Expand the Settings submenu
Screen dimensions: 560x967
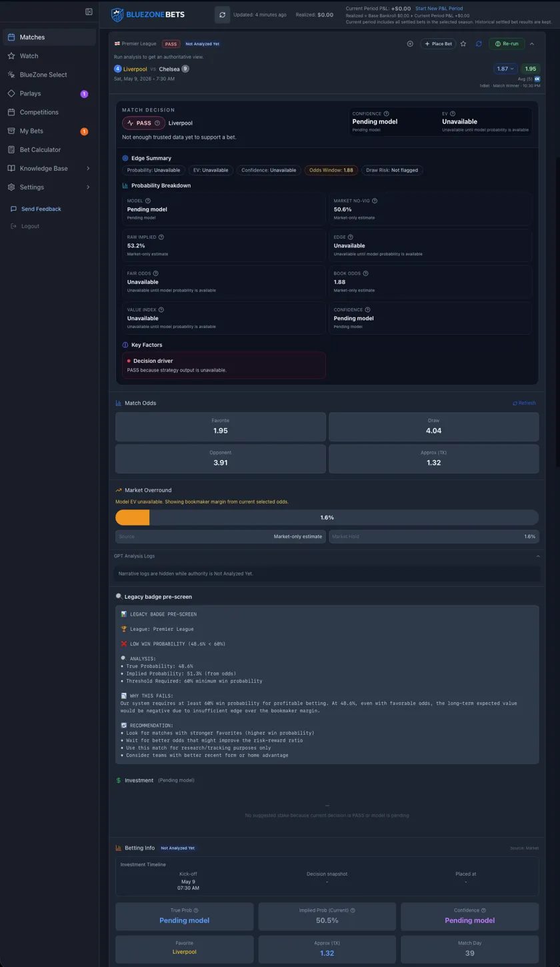(49, 187)
